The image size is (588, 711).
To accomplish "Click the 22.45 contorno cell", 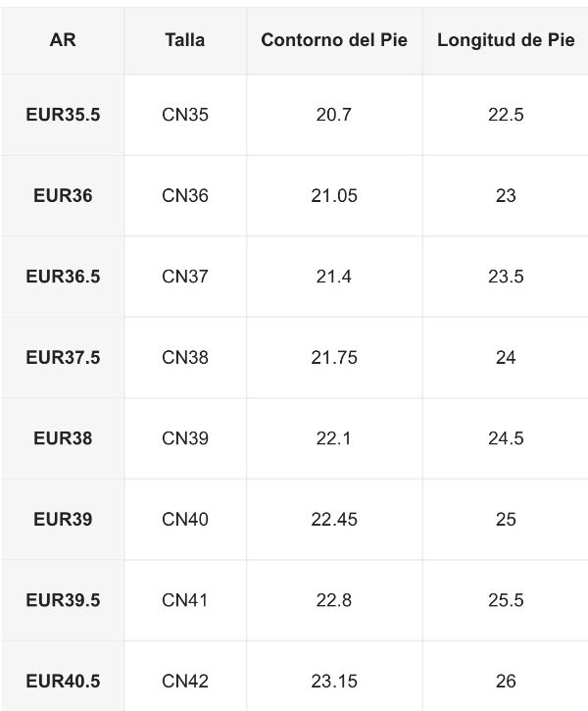I will click(x=334, y=519).
